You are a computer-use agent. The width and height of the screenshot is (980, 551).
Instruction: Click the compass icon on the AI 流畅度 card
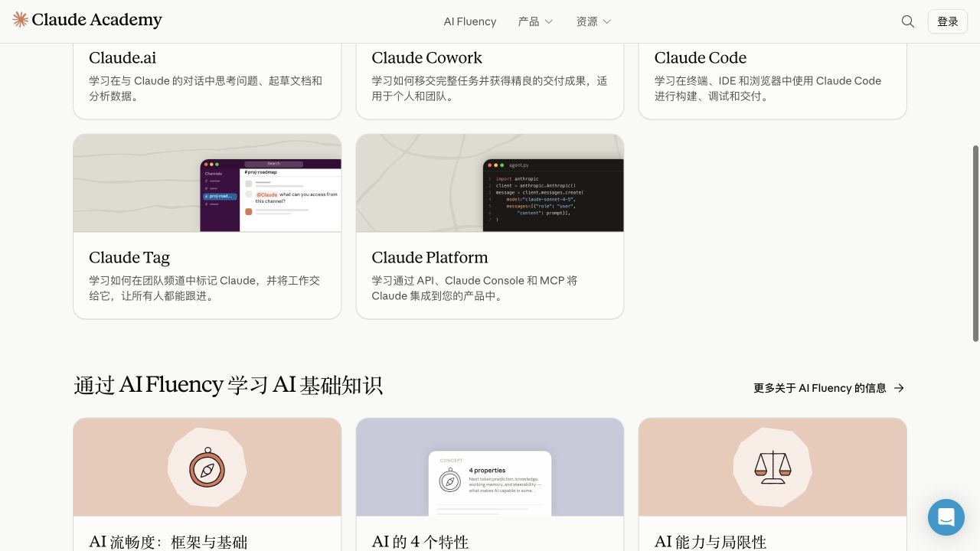pyautogui.click(x=207, y=468)
